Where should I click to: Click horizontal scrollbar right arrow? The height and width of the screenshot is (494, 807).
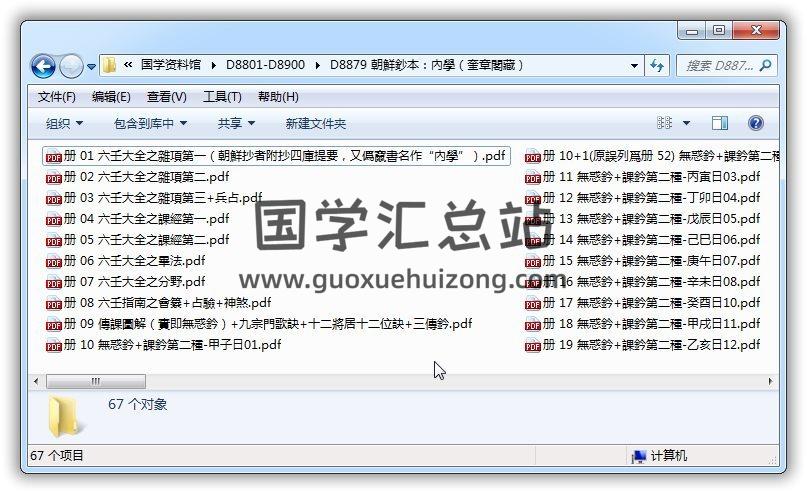(x=770, y=381)
